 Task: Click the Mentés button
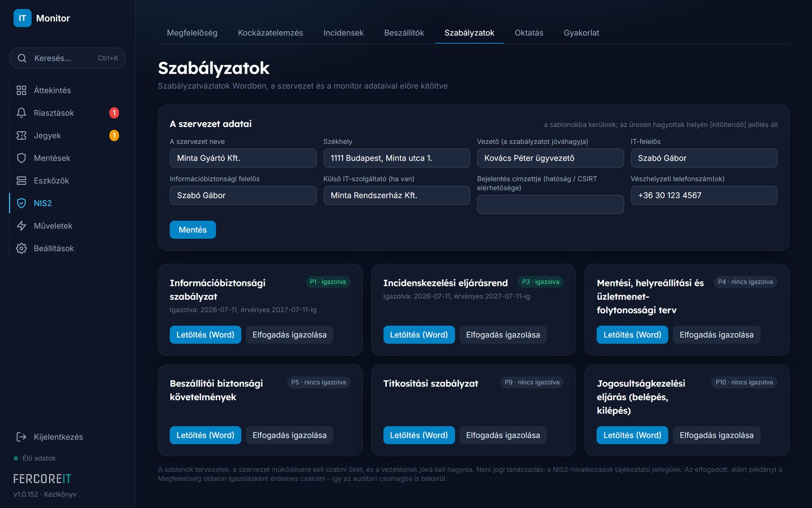pyautogui.click(x=193, y=230)
